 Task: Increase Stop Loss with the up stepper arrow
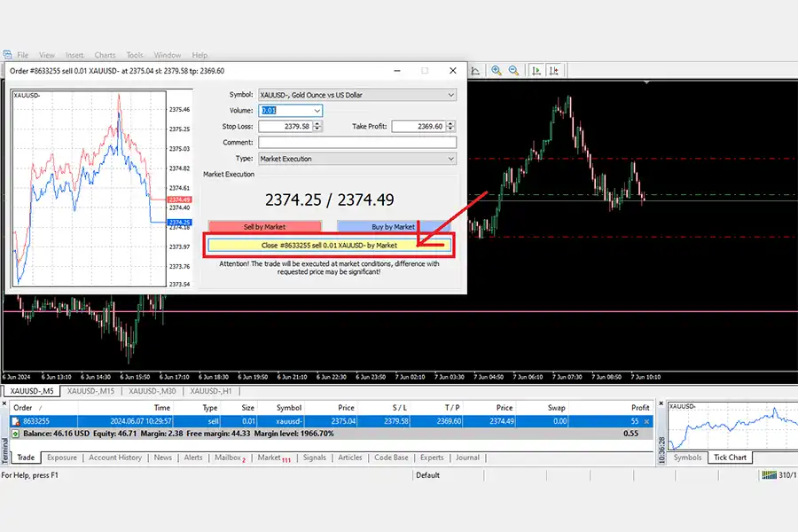click(317, 123)
